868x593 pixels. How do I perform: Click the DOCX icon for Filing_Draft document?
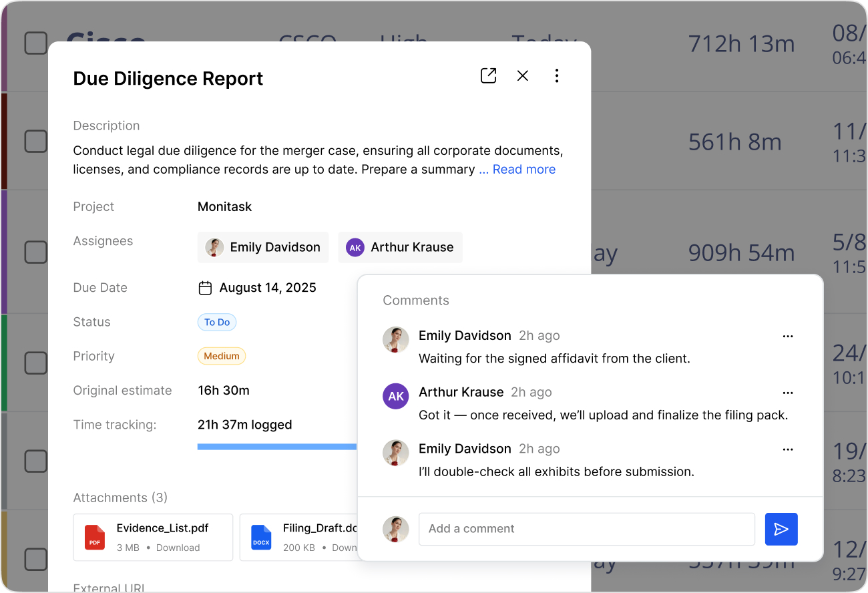click(x=261, y=537)
